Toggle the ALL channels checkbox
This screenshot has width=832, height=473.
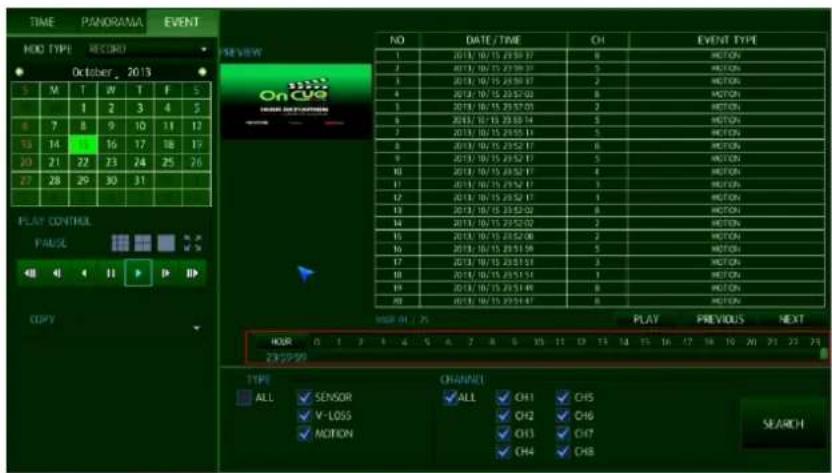click(x=450, y=398)
